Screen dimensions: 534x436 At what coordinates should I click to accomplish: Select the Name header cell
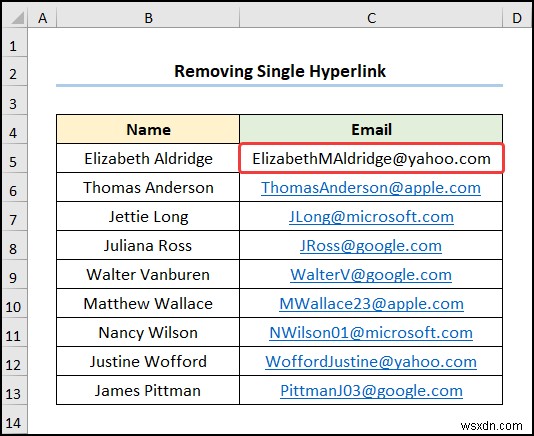tap(148, 129)
